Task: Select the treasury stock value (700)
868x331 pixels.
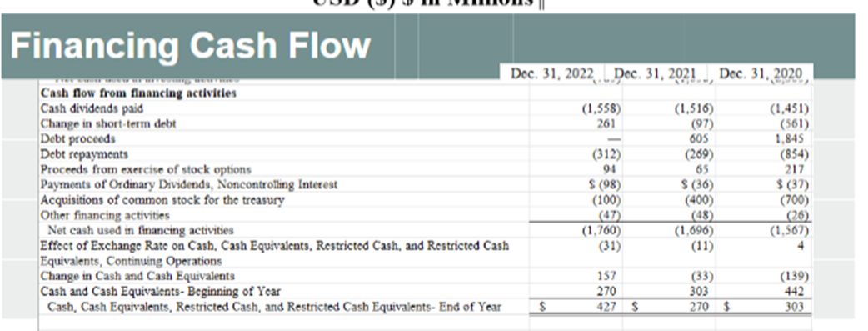Action: [x=795, y=199]
